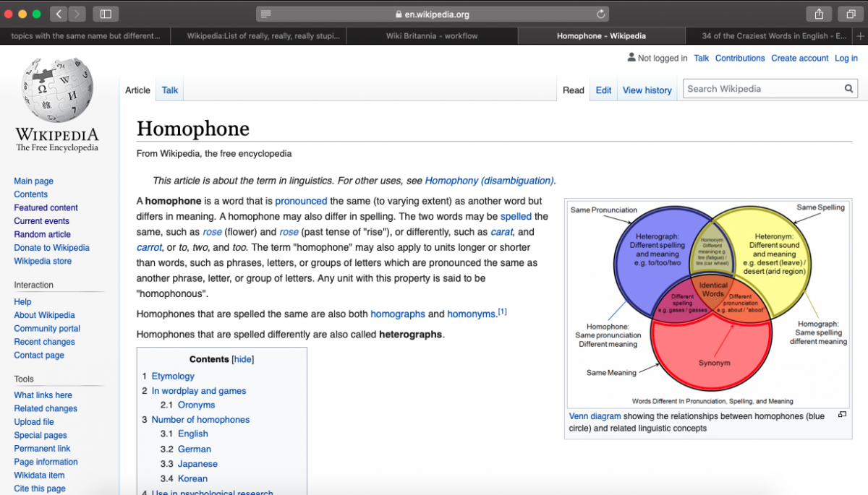Click the Wikipedia search magnifier icon

[848, 89]
